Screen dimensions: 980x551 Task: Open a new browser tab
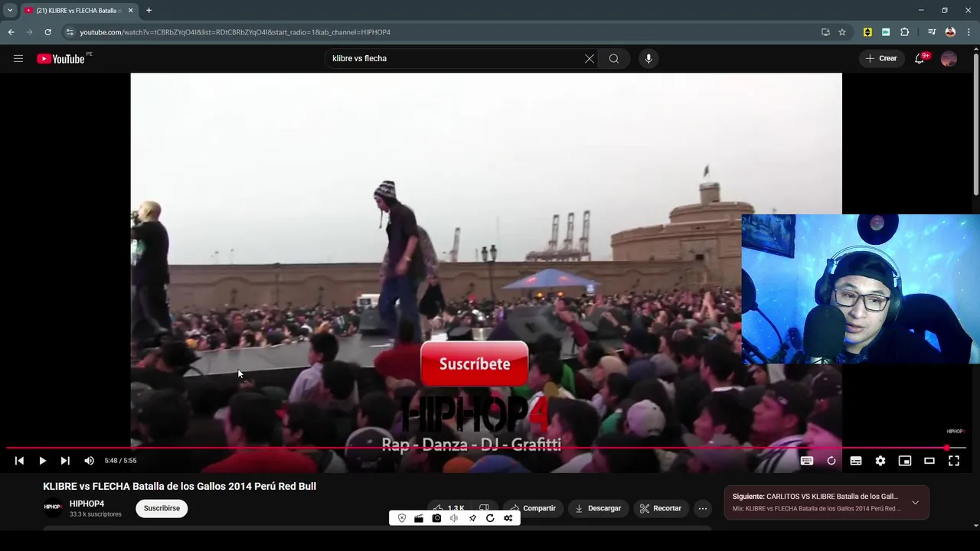tap(149, 11)
